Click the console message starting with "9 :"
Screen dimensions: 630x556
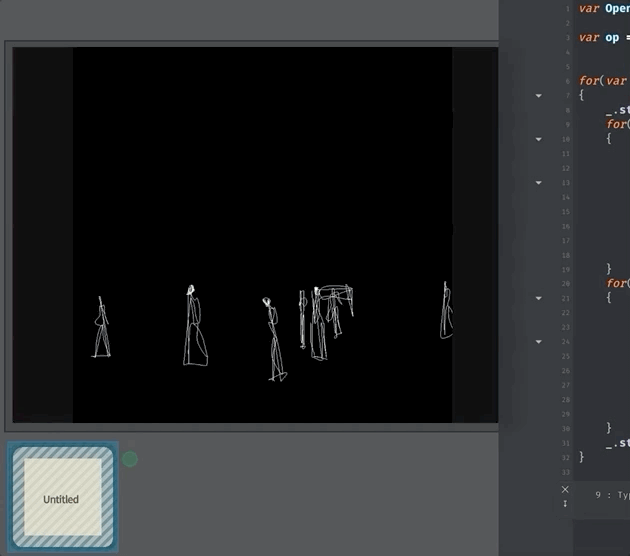pos(612,495)
